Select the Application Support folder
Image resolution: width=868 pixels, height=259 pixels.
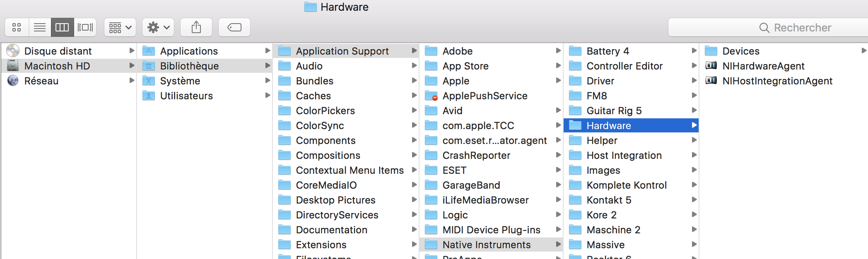346,51
